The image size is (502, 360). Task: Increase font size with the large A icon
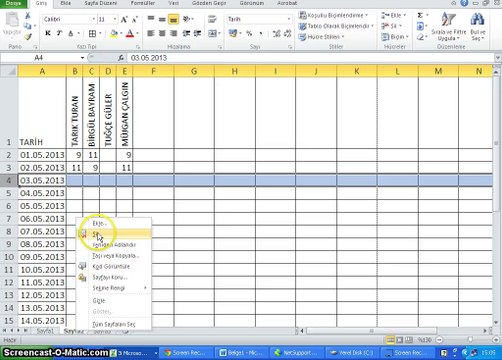(124, 20)
